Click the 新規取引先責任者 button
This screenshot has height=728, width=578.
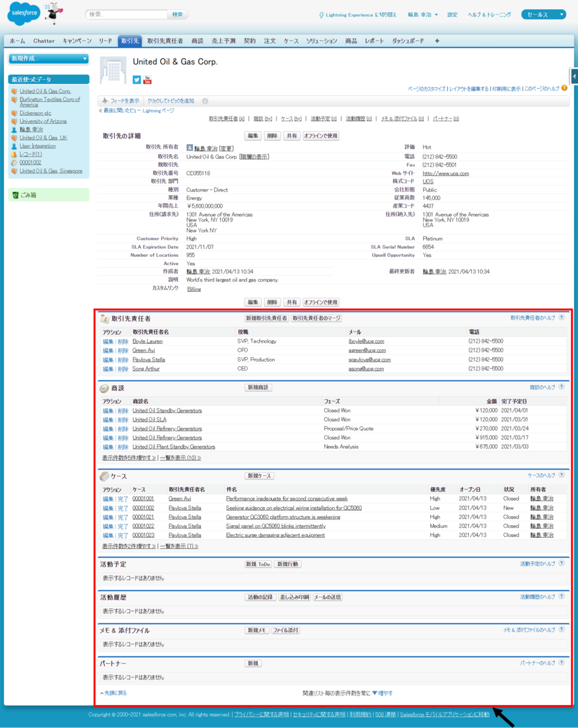coord(267,318)
